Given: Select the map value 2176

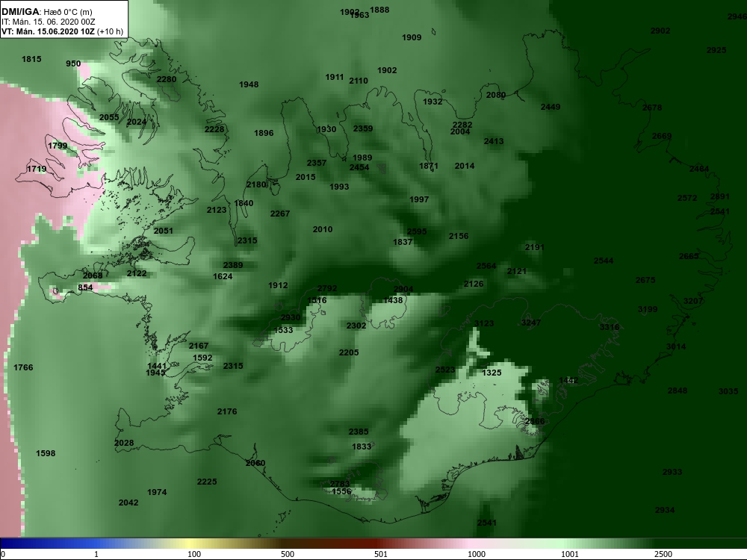Looking at the screenshot, I should [227, 411].
